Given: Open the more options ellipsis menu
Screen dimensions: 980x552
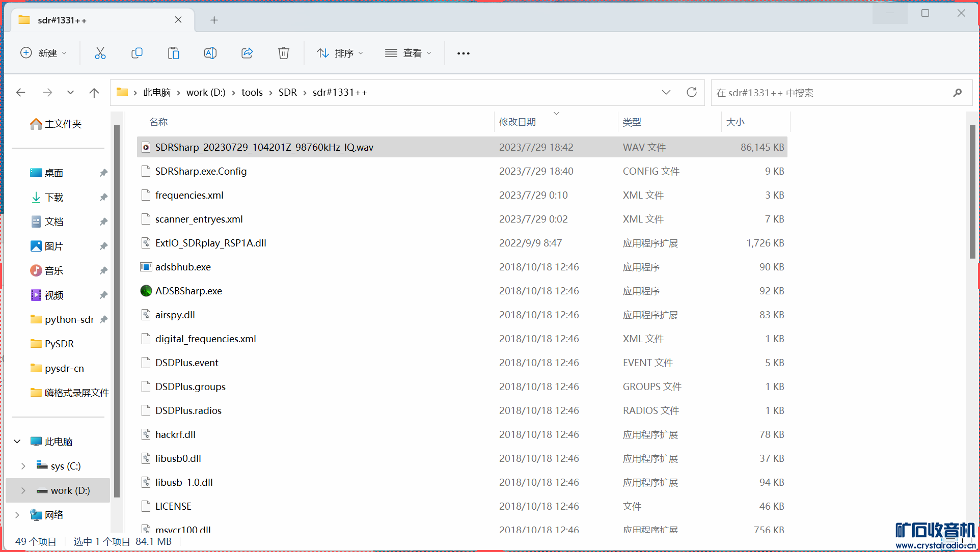Looking at the screenshot, I should [463, 53].
